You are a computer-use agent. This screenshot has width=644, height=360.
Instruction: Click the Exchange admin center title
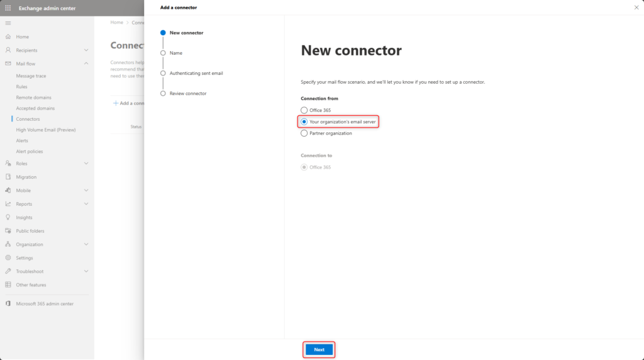tap(47, 8)
